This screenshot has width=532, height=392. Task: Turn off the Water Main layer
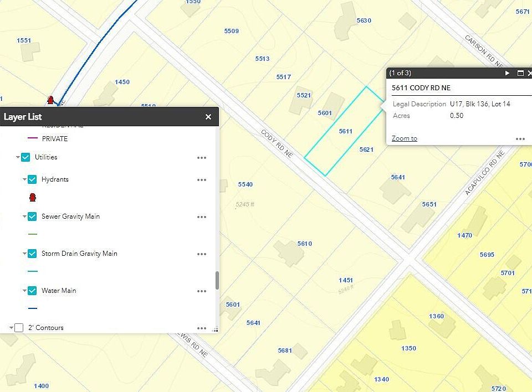[x=32, y=291]
